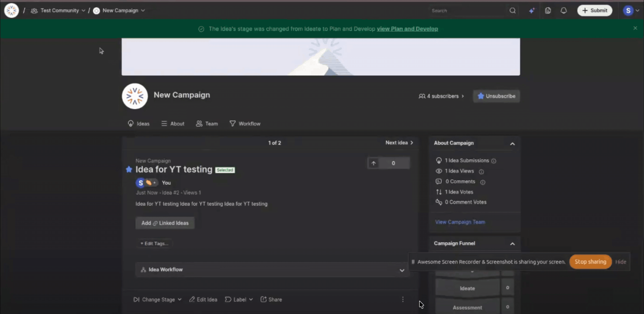The width and height of the screenshot is (644, 314).
Task: Expand the Idea Workflow section
Action: pyautogui.click(x=273, y=270)
